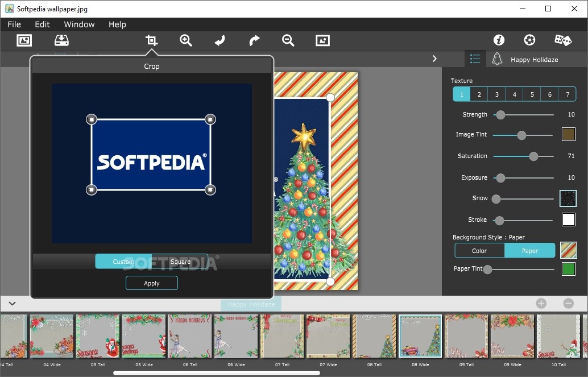Select the 04 Wide frame thumbnail
Image resolution: width=588 pixels, height=377 pixels.
(x=52, y=336)
